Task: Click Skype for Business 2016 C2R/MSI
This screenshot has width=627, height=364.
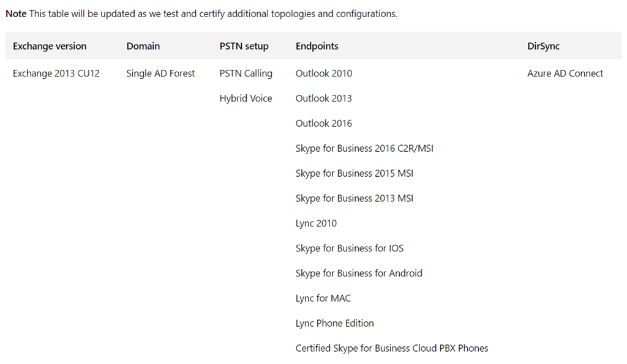Action: click(364, 149)
